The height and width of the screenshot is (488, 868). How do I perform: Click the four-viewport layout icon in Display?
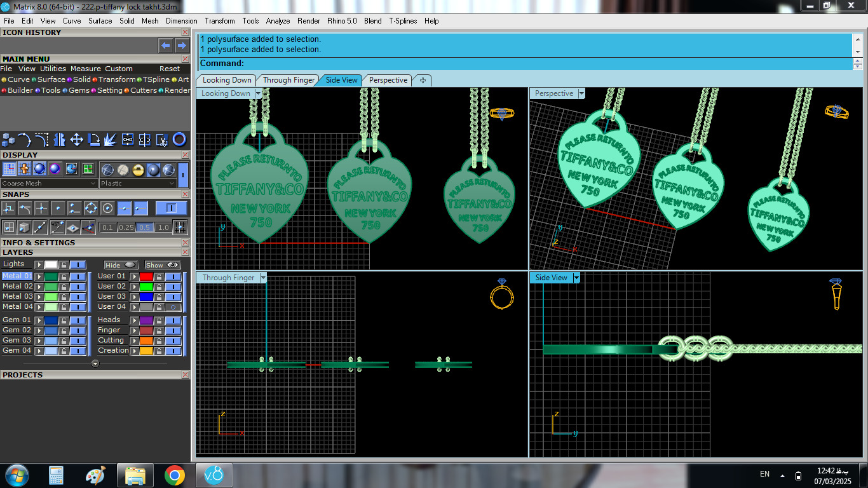(x=88, y=169)
